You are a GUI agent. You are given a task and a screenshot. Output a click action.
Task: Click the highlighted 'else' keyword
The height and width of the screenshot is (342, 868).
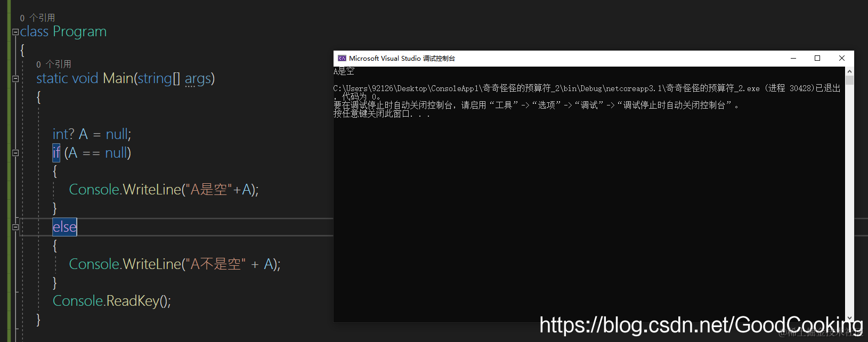click(x=64, y=227)
